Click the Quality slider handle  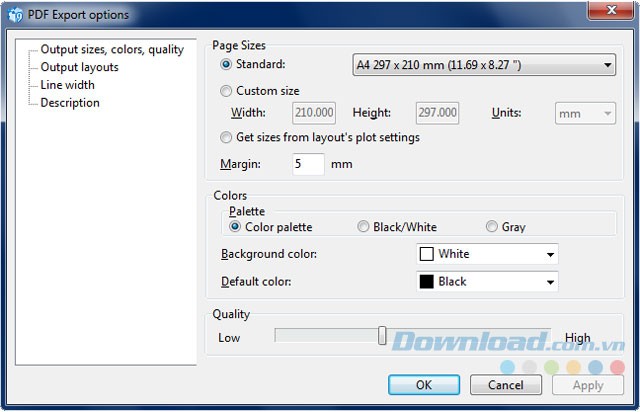click(382, 336)
